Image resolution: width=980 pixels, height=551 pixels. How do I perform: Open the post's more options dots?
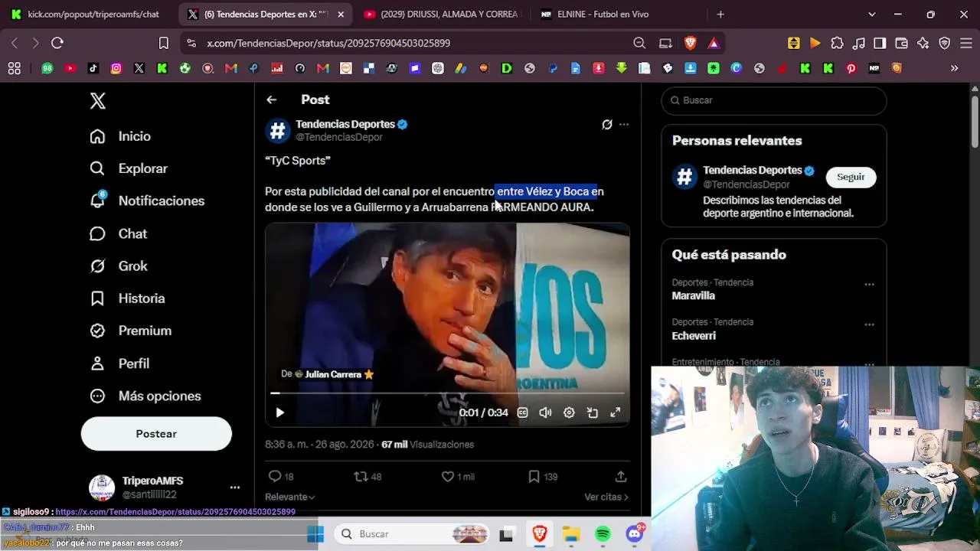pyautogui.click(x=624, y=124)
